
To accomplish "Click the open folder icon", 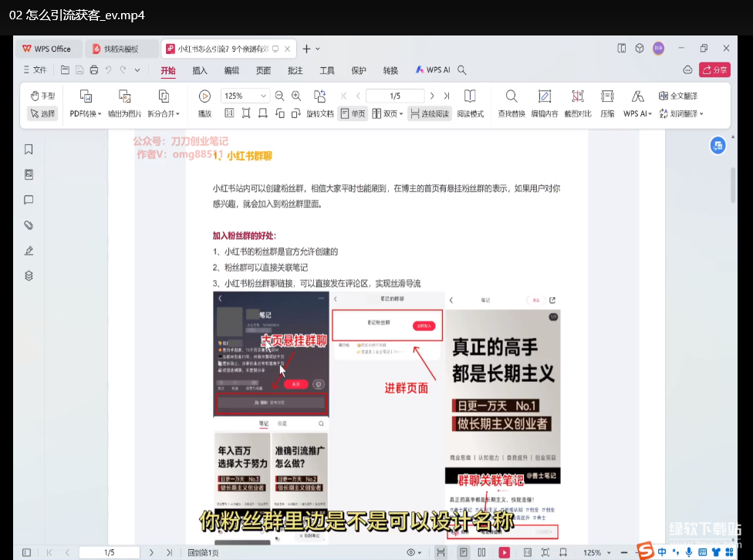I will [65, 70].
